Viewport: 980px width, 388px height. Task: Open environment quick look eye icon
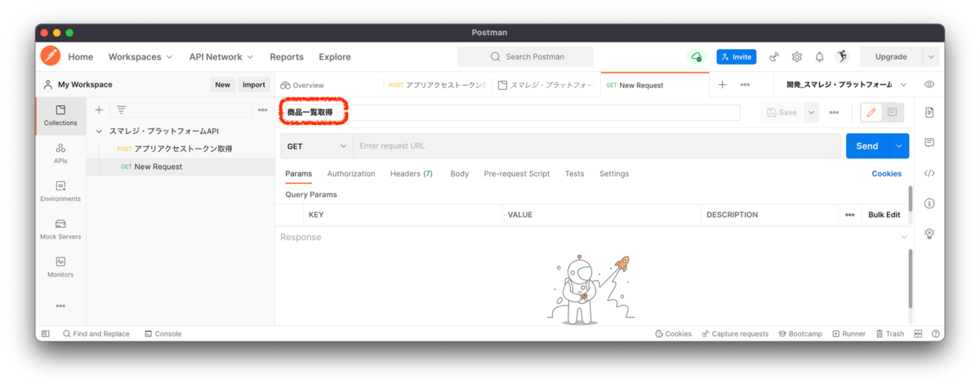tap(929, 84)
